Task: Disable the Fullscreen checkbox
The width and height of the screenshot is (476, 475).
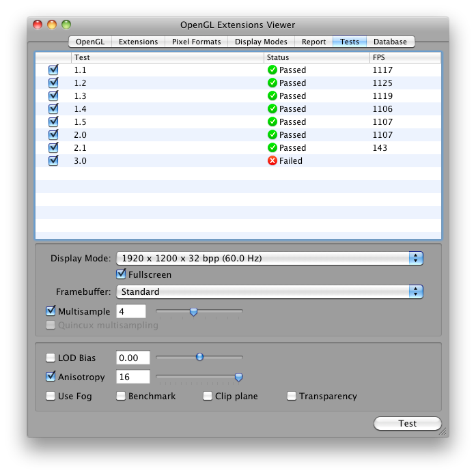Action: 121,274
